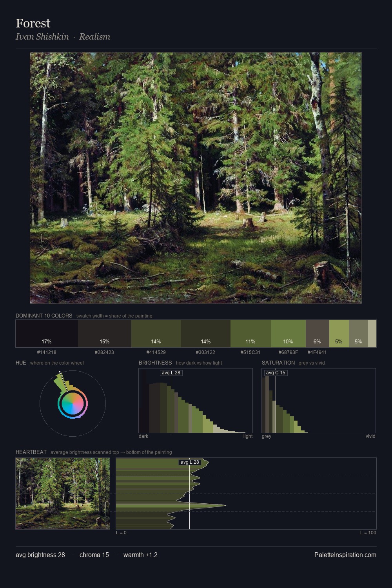Click the 'avg brightness 28' footer stat

pyautogui.click(x=40, y=555)
